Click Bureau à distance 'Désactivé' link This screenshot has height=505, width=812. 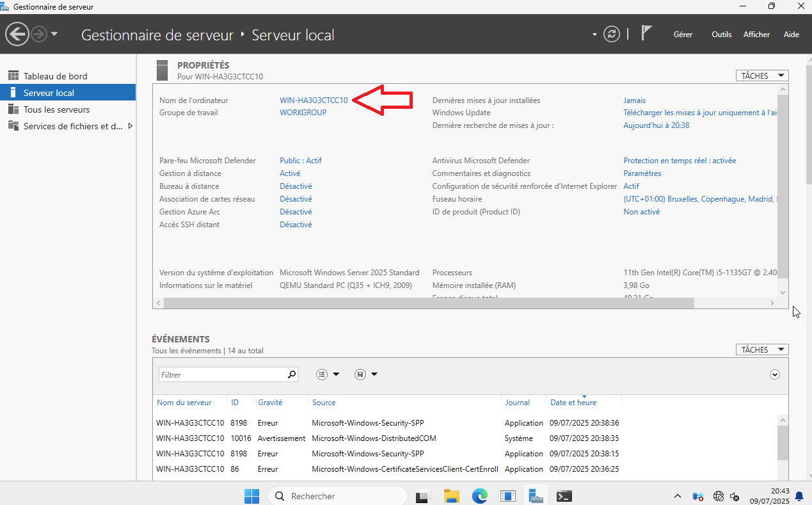click(x=296, y=186)
